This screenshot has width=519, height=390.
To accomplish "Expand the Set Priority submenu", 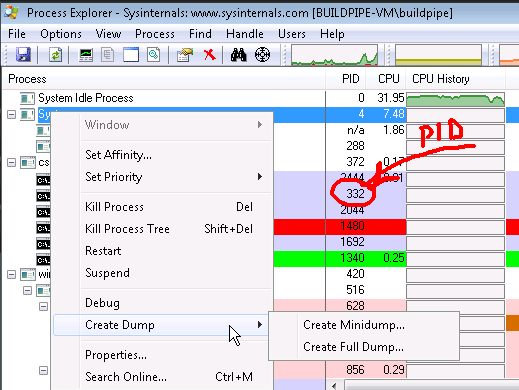I will pos(162,177).
